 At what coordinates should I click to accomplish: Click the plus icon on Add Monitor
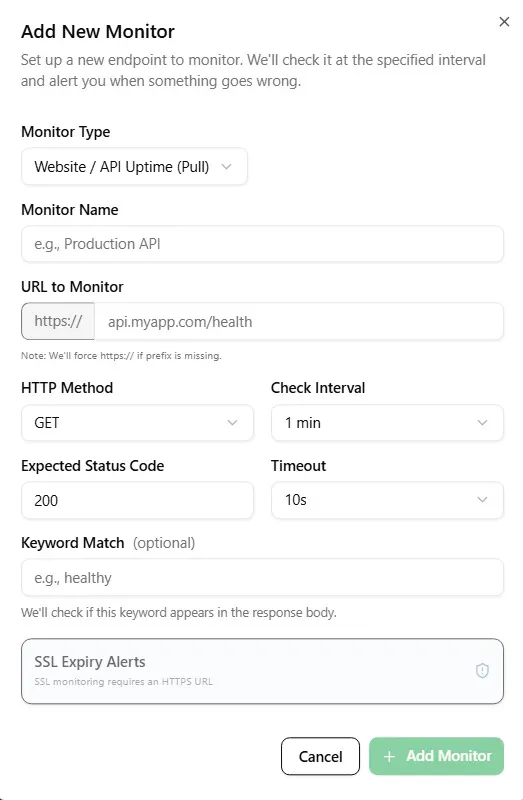pyautogui.click(x=389, y=756)
